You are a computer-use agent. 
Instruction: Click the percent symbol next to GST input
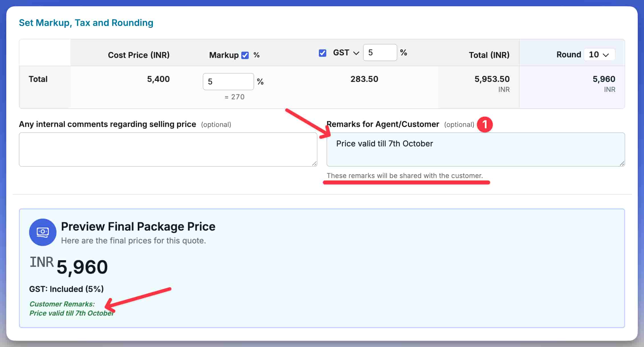click(404, 53)
